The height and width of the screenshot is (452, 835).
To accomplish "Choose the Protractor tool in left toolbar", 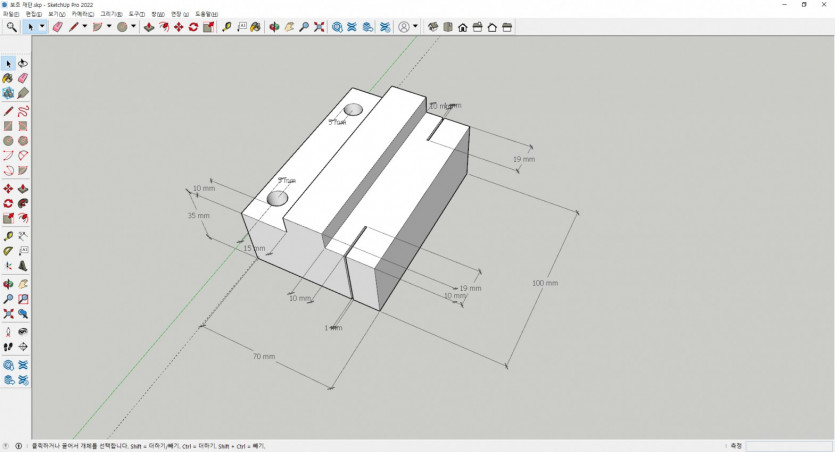I will (8, 251).
